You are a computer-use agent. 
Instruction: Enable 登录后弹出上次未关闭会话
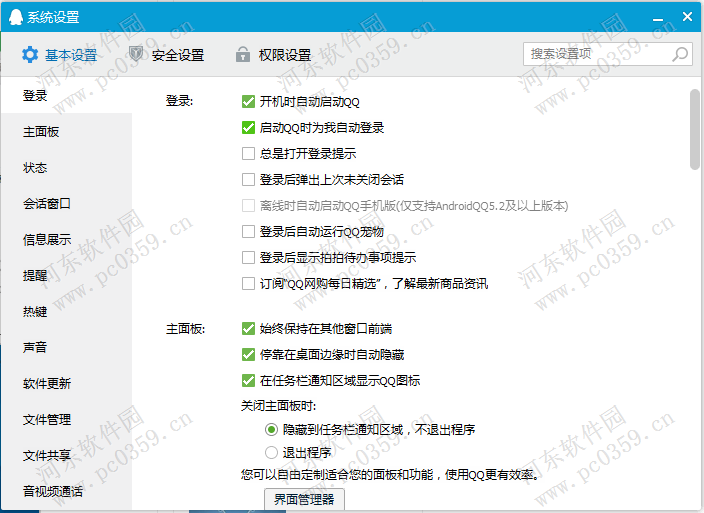tap(248, 180)
